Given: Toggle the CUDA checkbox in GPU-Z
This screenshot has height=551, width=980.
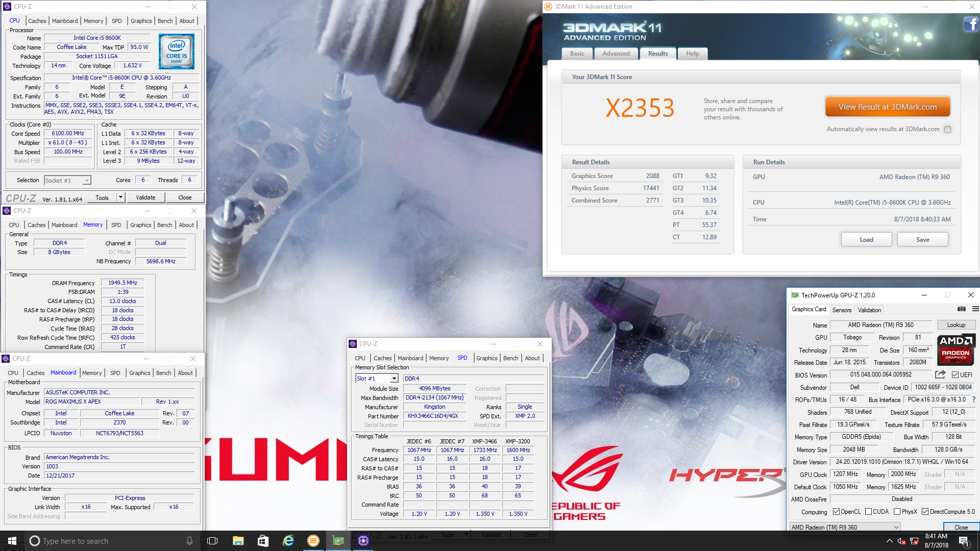Looking at the screenshot, I should (868, 512).
